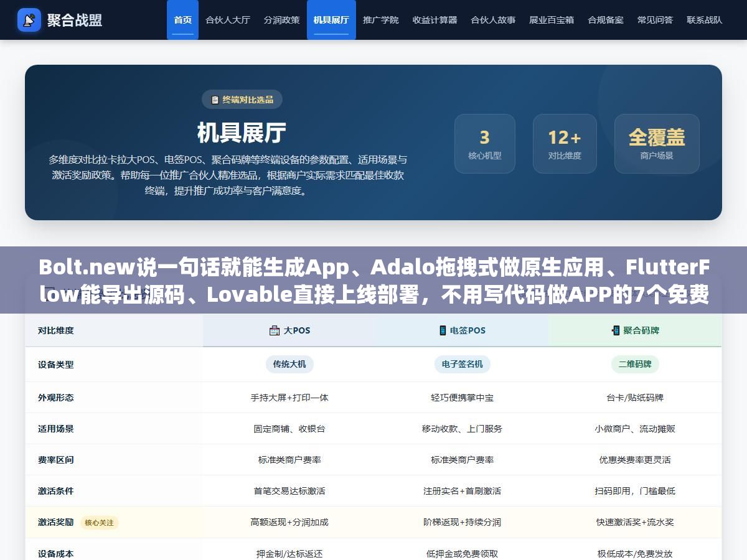Click the 电子签名机 pill tag

point(463,364)
